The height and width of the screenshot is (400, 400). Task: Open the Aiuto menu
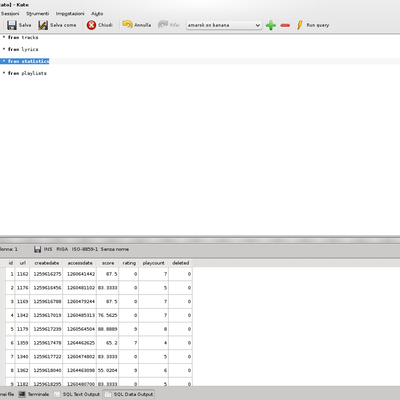(x=97, y=14)
